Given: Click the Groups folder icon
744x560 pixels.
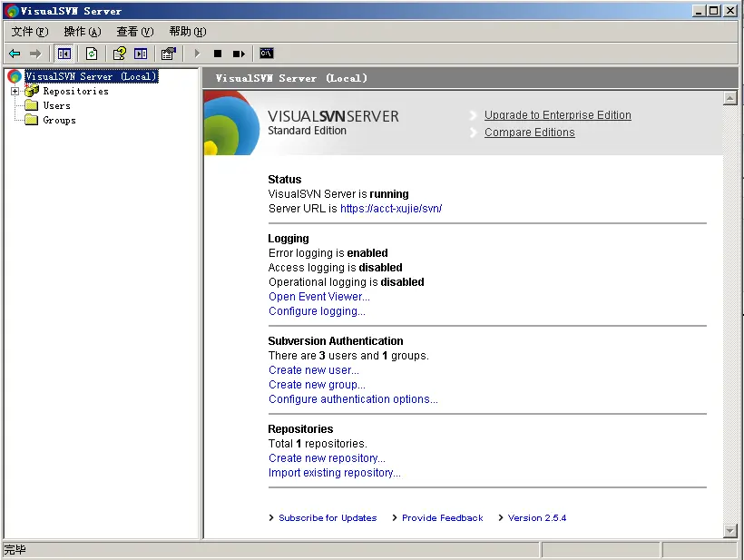Looking at the screenshot, I should click(x=32, y=120).
